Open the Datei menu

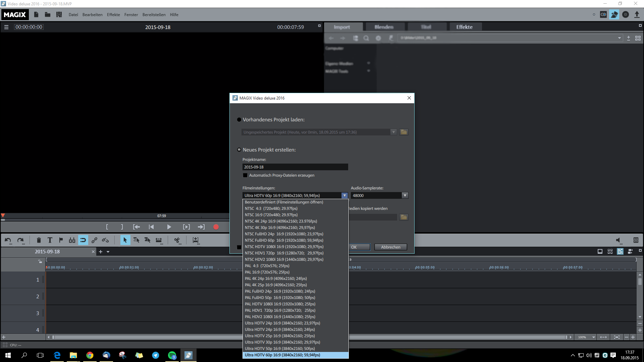(x=73, y=15)
